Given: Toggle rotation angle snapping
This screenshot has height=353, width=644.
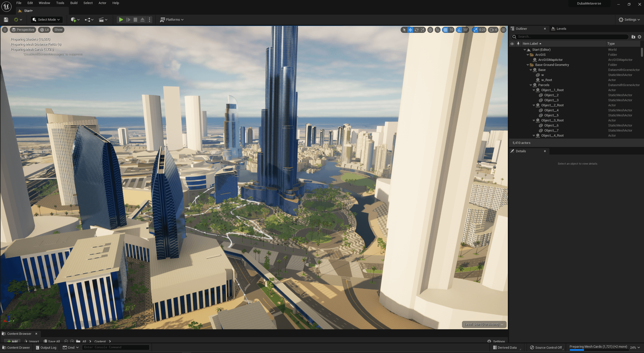Looking at the screenshot, I should [459, 30].
